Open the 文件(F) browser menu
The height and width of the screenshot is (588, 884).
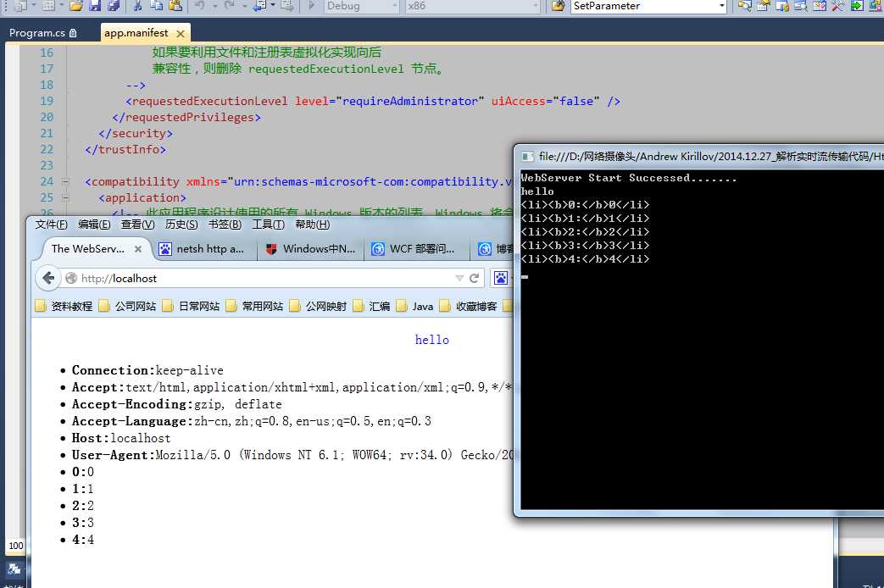pos(52,225)
